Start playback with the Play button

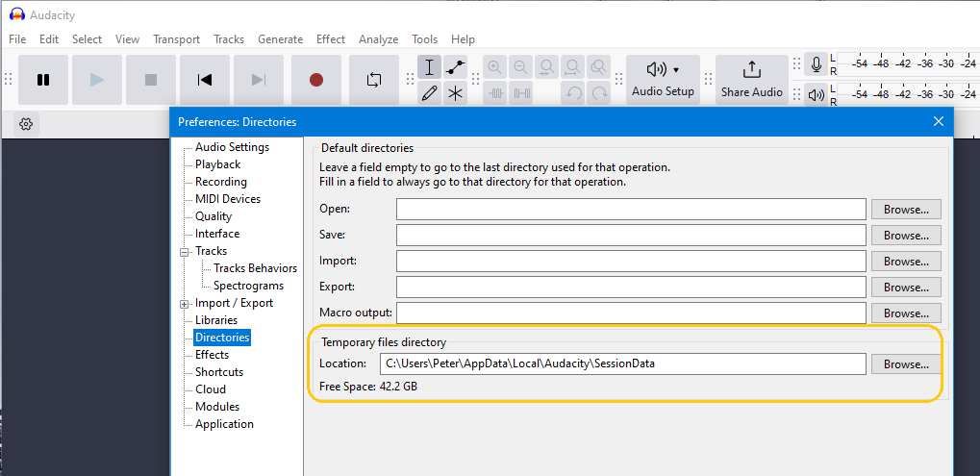[x=97, y=80]
